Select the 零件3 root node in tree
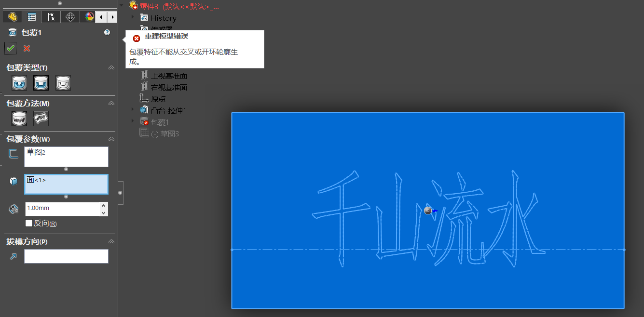644x317 pixels. (x=179, y=7)
